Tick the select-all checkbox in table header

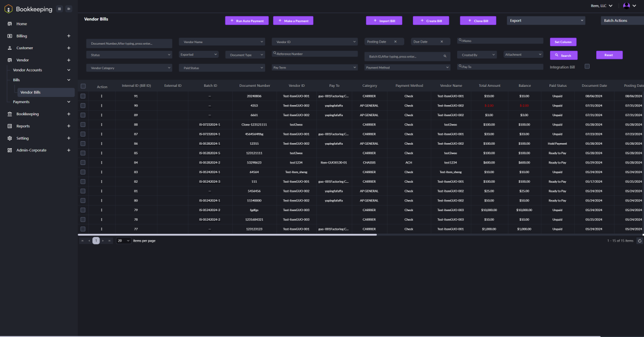[x=83, y=86]
